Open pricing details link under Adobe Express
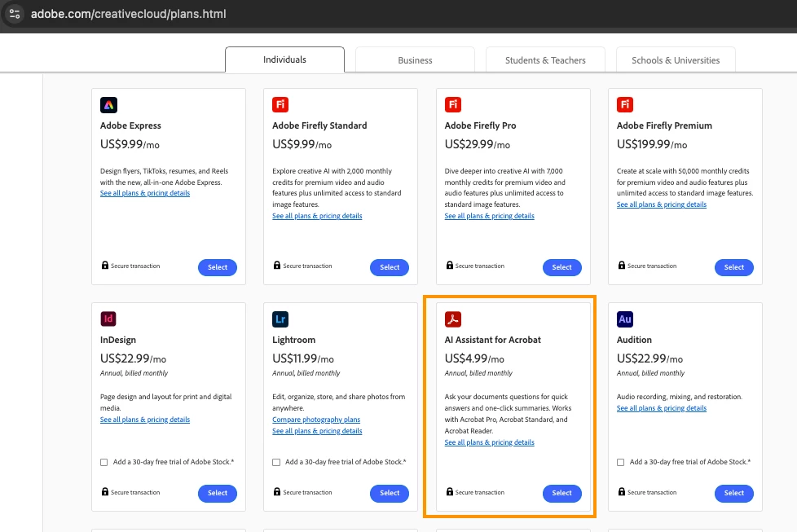This screenshot has height=532, width=797. click(145, 193)
